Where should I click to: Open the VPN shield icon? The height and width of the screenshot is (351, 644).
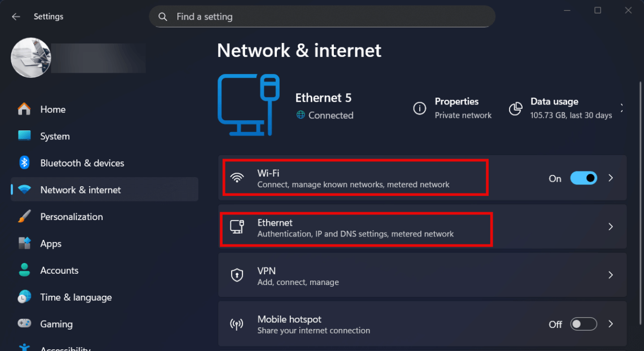click(x=237, y=275)
